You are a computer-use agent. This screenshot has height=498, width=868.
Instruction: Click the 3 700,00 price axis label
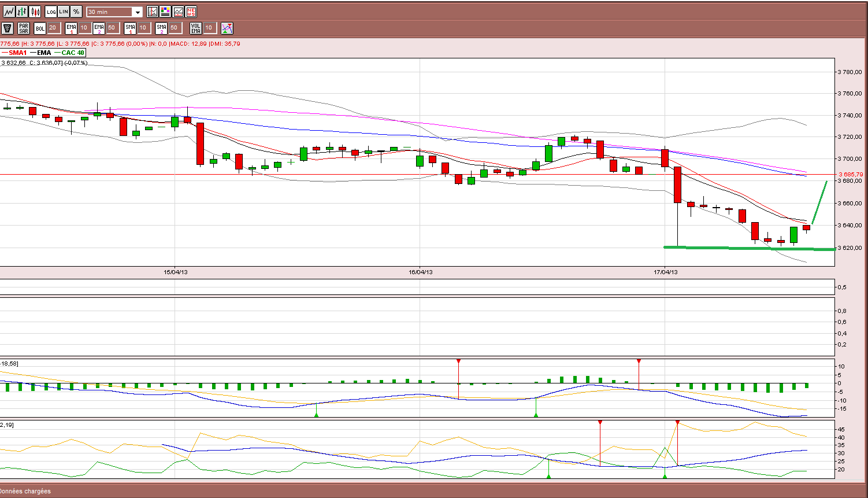851,158
